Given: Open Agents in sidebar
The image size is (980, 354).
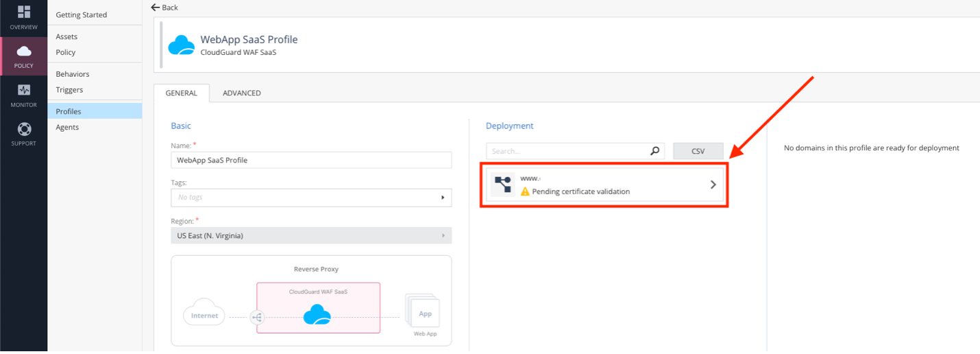Looking at the screenshot, I should coord(67,127).
